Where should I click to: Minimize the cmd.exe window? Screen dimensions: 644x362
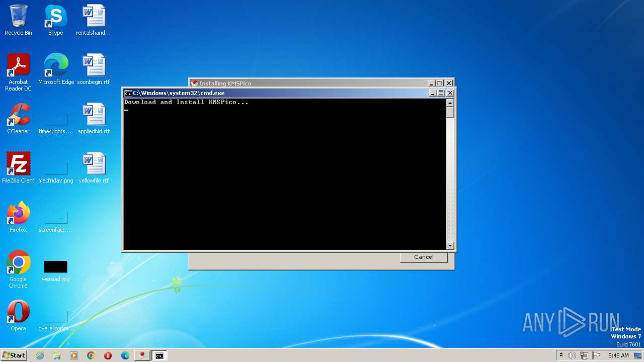[x=433, y=93]
